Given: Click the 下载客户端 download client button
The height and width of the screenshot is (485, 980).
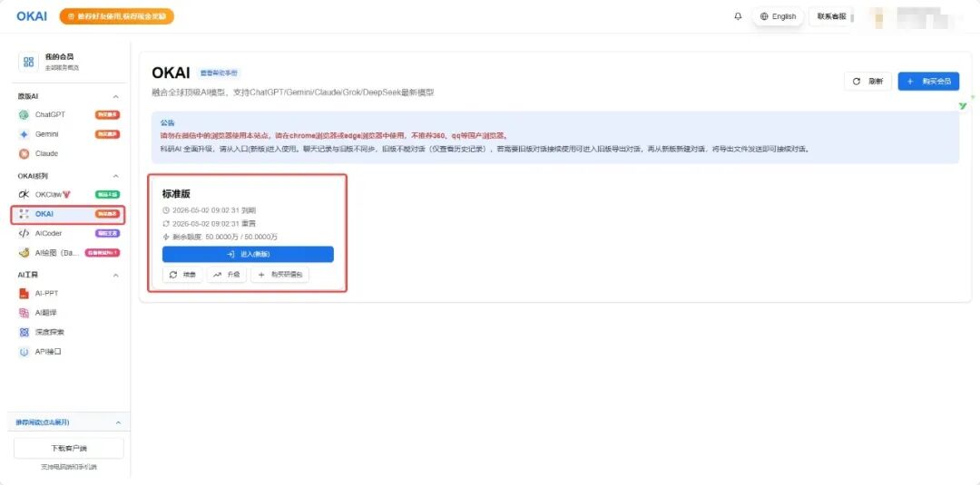Looking at the screenshot, I should [69, 448].
